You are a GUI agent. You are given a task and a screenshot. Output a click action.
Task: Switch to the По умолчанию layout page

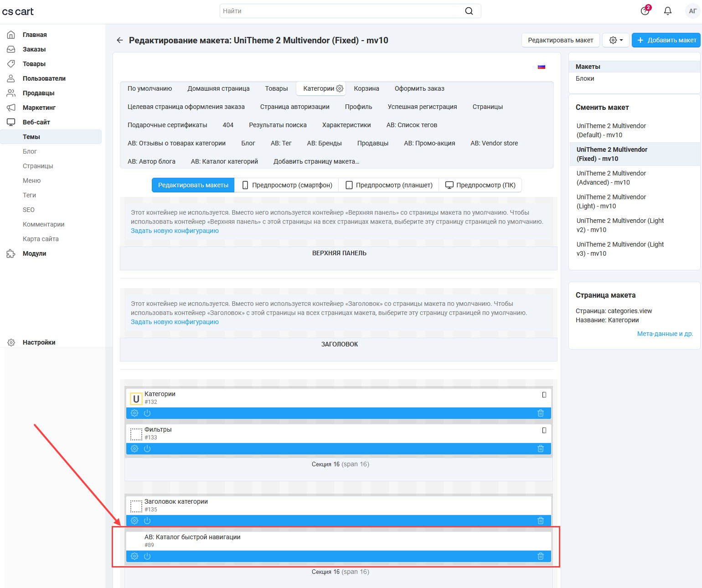pyautogui.click(x=150, y=88)
